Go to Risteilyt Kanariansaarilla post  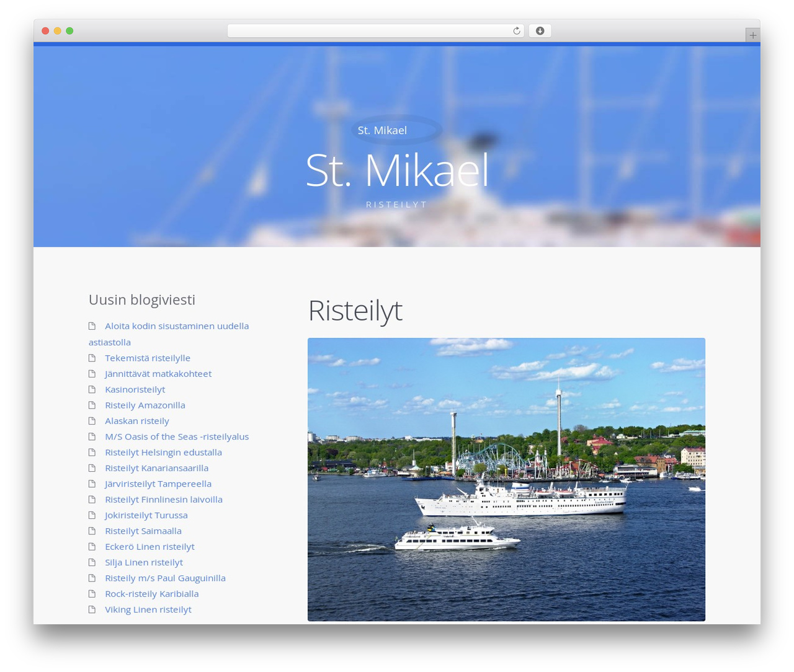156,467
